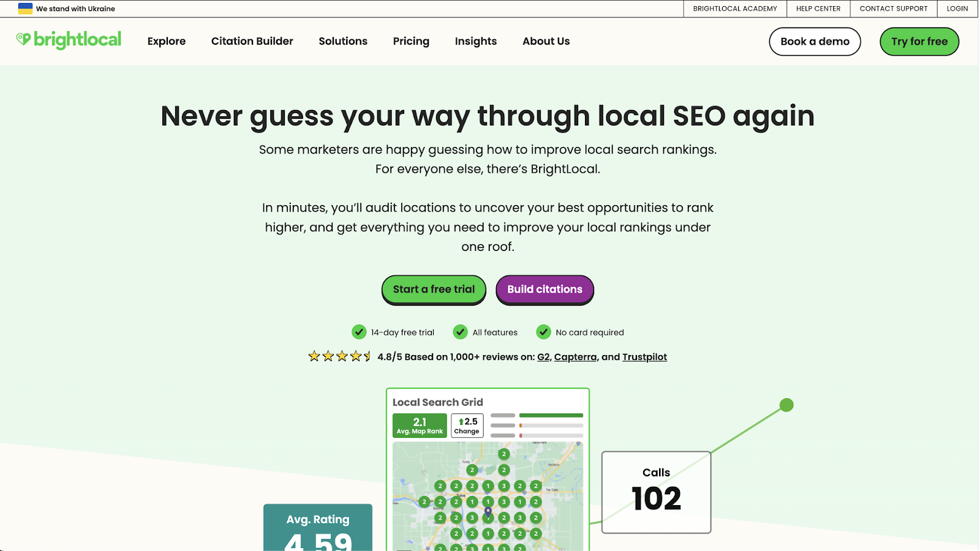Open the Capterra reviews link
Screen dimensions: 980x551
[575, 357]
